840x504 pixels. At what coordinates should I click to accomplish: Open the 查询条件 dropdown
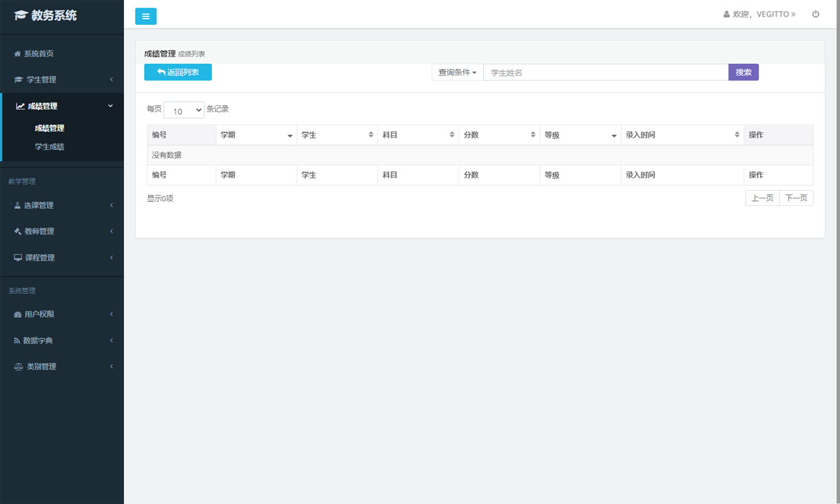[x=457, y=72]
